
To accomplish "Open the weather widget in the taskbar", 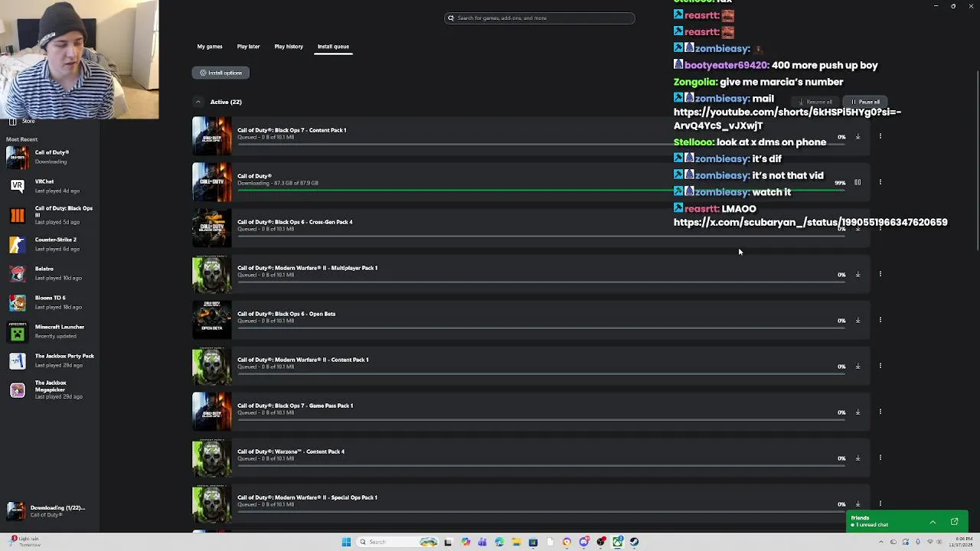I will pos(24,541).
